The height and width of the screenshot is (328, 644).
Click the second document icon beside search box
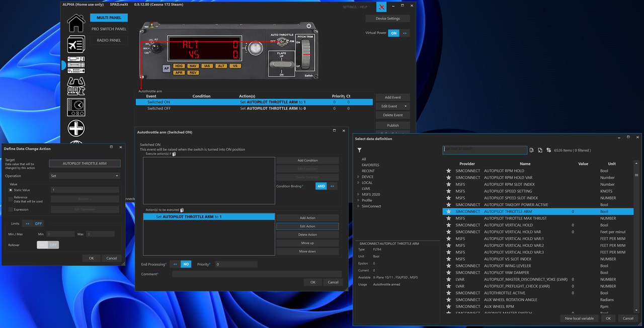pyautogui.click(x=540, y=150)
